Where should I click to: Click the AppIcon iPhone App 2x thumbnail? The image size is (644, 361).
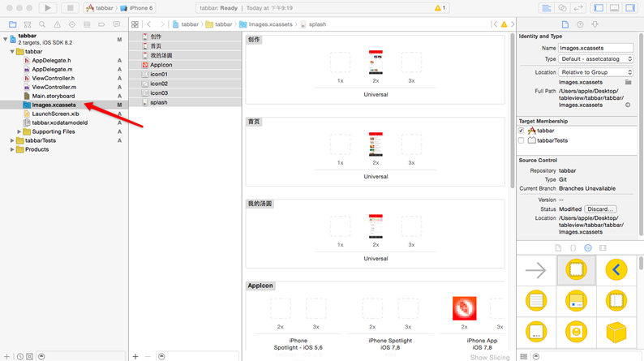[465, 308]
